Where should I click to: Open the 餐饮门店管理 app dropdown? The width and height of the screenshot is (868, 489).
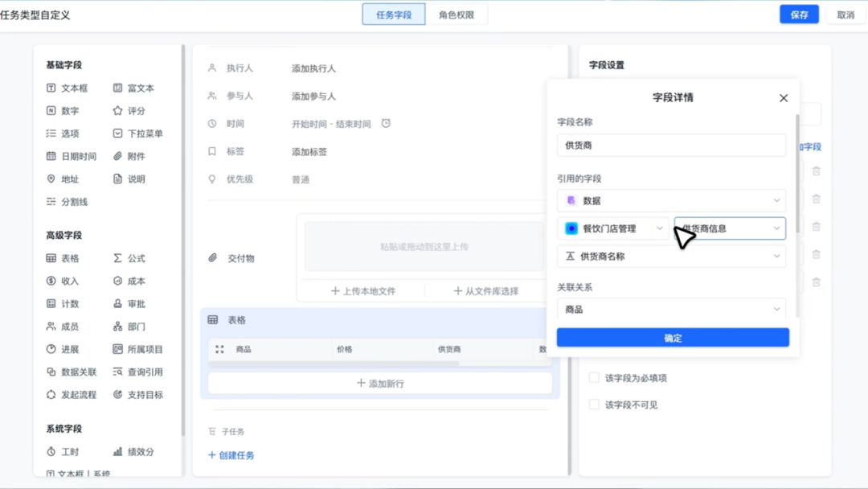click(x=613, y=228)
